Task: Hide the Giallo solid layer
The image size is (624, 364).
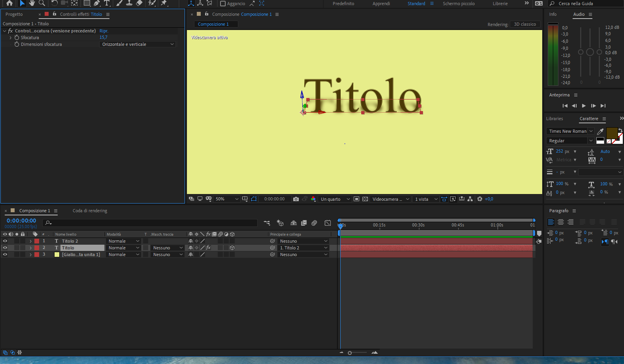Action: pos(5,255)
